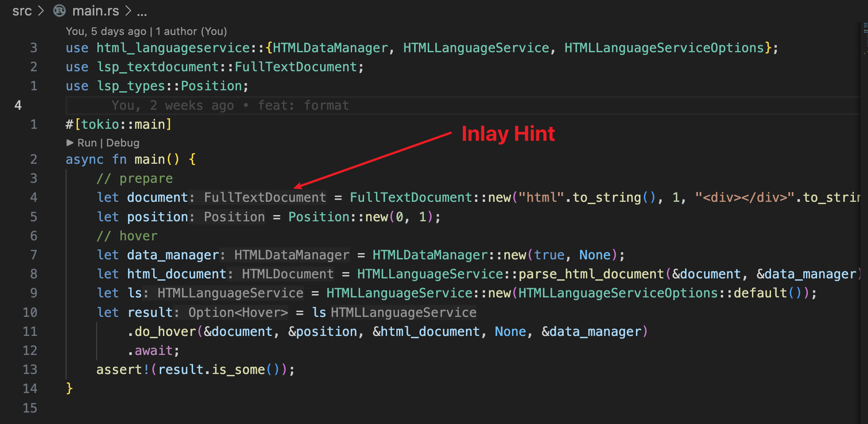Click the '// prepare' comment
The width and height of the screenshot is (868, 424).
pos(135,178)
